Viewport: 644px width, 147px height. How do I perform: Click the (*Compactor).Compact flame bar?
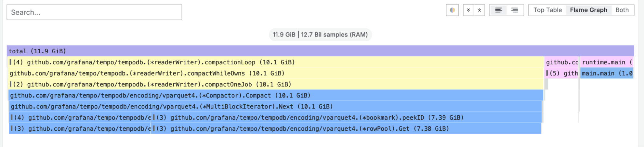click(x=275, y=96)
